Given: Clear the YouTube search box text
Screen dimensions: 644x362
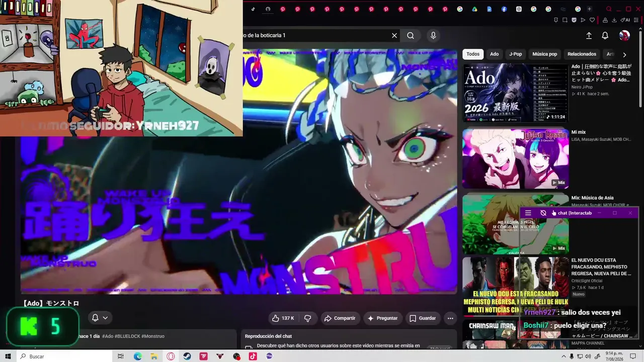Looking at the screenshot, I should pos(394,35).
